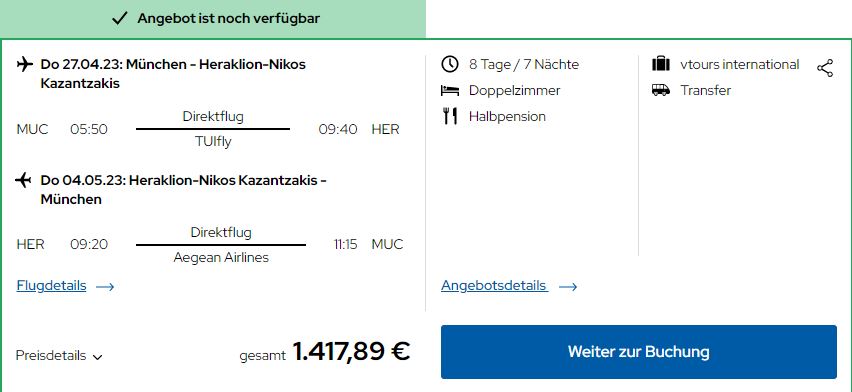Click the cutlery icon beside Halbpension
This screenshot has height=392, width=852.
(x=449, y=116)
